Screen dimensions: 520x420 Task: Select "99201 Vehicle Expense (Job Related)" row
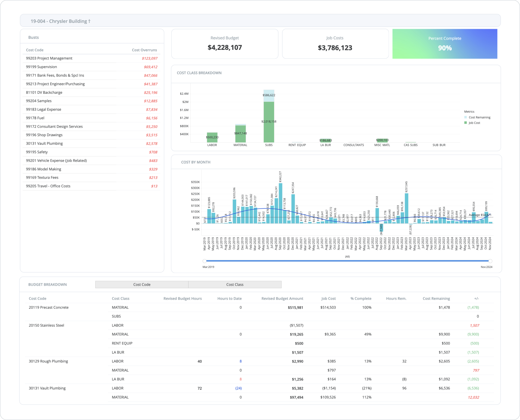point(92,160)
